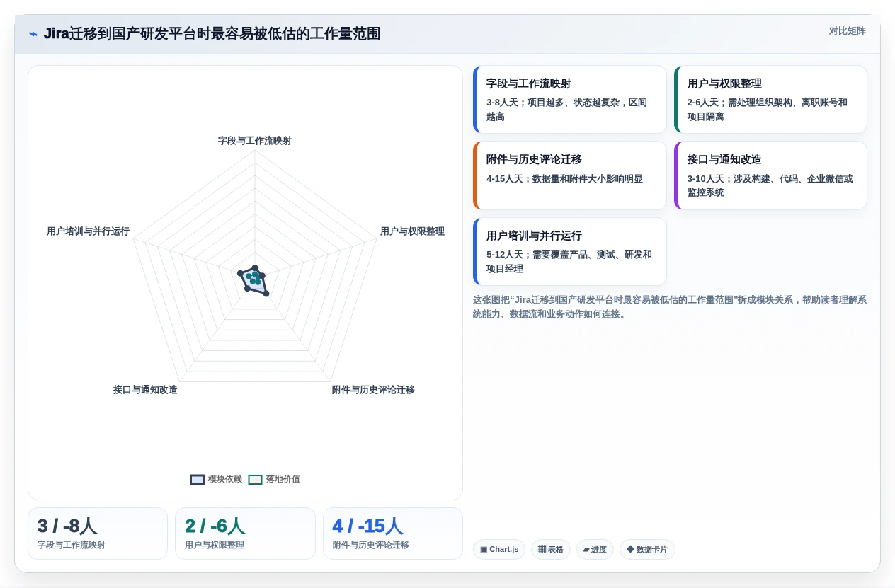Click the 模块依赖 dark legend swatch
The image size is (895, 588).
coord(197,480)
